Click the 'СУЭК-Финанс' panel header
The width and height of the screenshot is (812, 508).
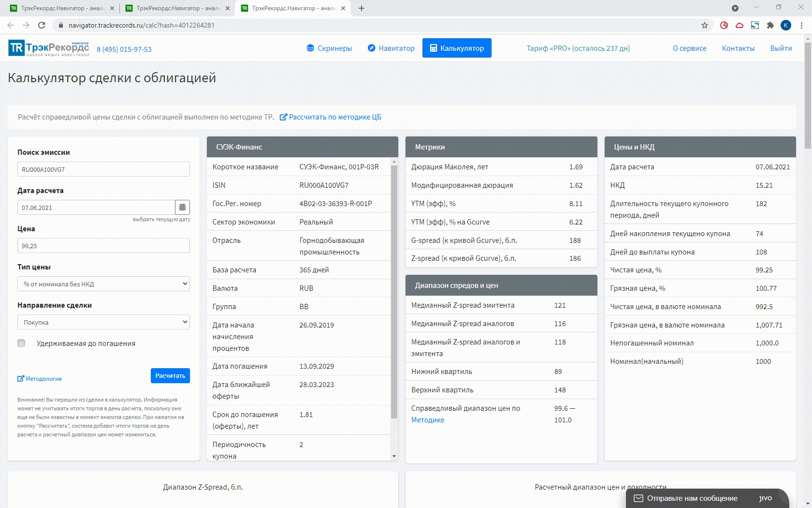(303, 147)
